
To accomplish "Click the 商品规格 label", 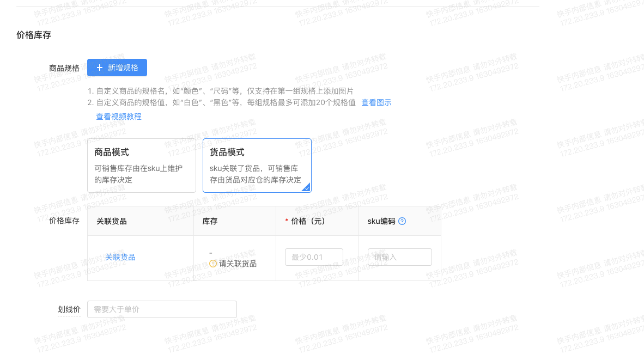I will click(x=64, y=68).
